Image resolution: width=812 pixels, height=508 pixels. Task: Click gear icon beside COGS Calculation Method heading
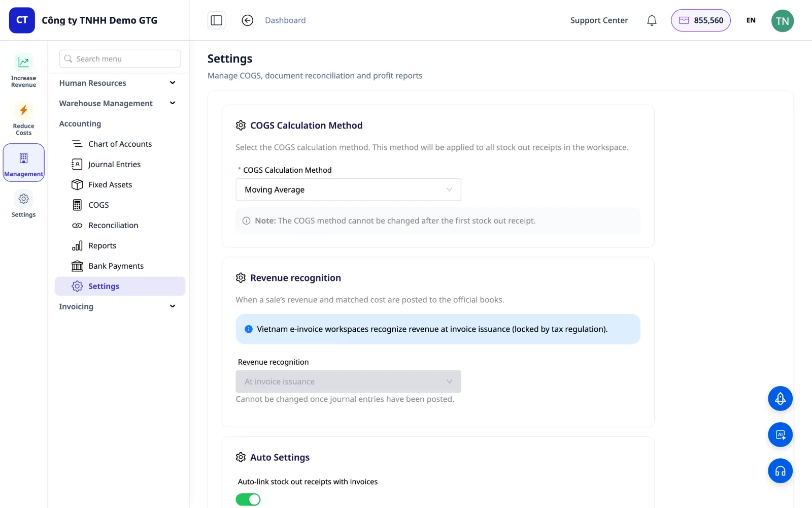pyautogui.click(x=241, y=125)
